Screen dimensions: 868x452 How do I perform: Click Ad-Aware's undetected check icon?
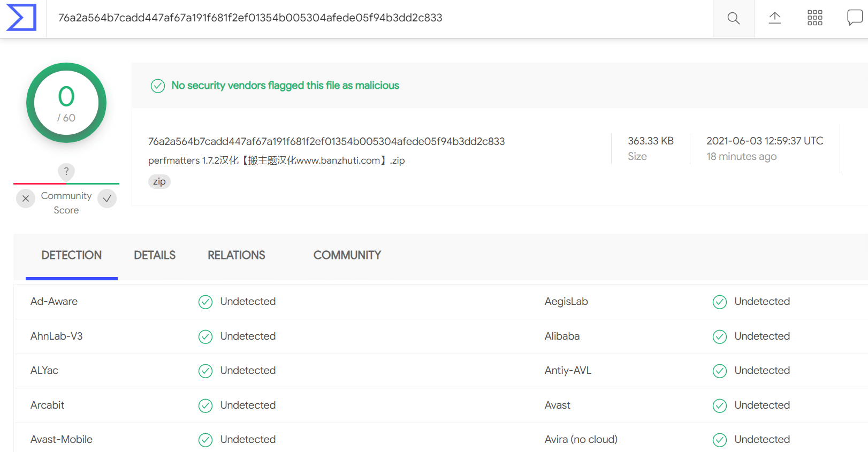205,302
